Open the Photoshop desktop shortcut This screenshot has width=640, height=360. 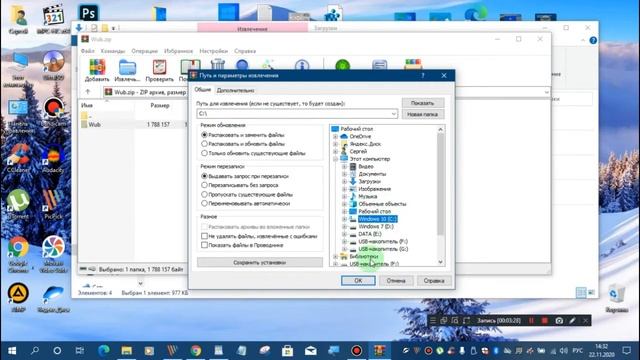point(88,13)
